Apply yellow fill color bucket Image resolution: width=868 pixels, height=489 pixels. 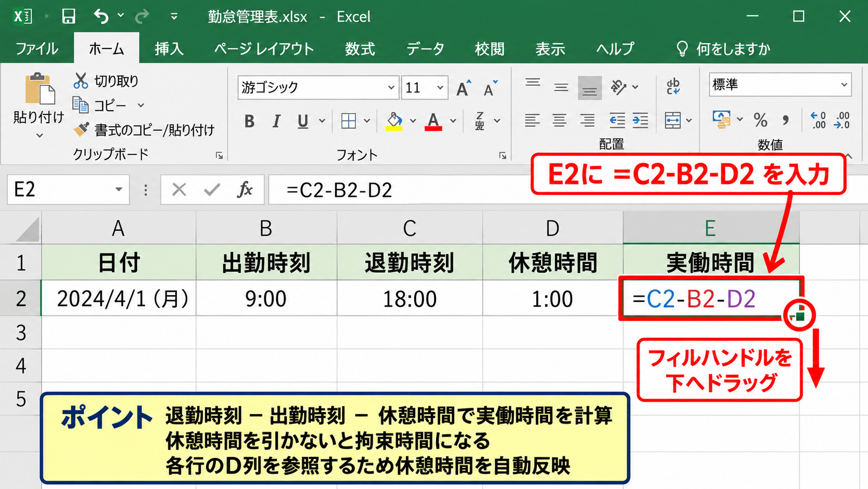point(395,121)
